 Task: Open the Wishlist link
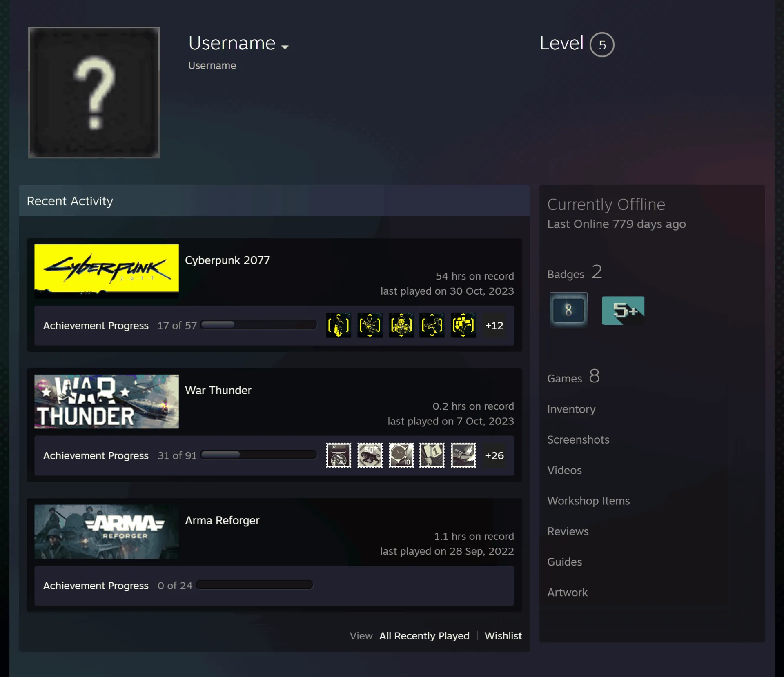pyautogui.click(x=503, y=636)
